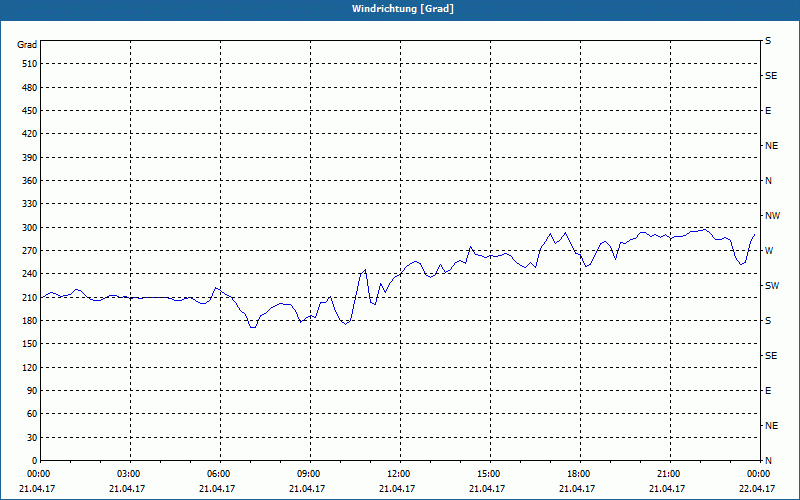This screenshot has width=800, height=500.
Task: Click the 21:00 time label
Action: [x=670, y=474]
